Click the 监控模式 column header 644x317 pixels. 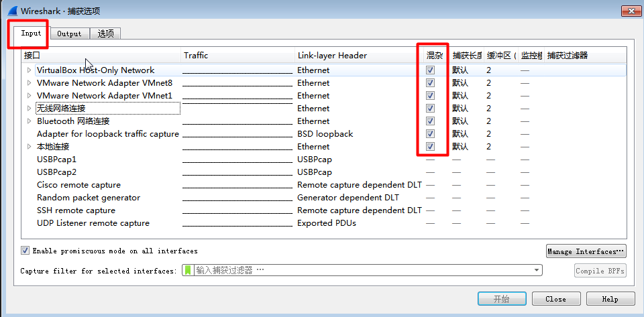click(x=531, y=56)
